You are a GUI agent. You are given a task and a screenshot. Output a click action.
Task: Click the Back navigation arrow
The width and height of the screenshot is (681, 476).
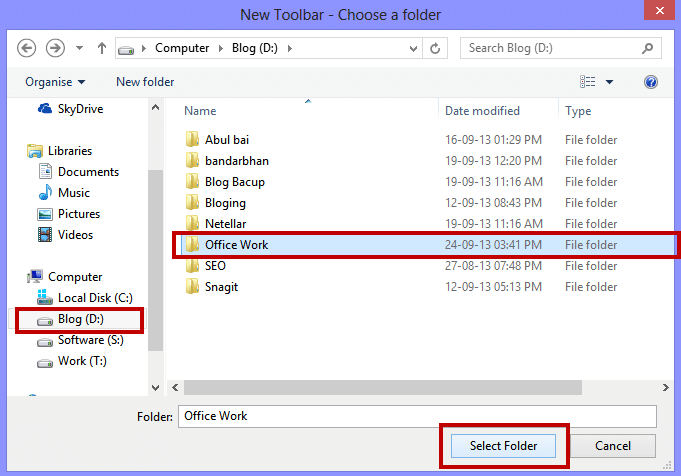[x=27, y=48]
